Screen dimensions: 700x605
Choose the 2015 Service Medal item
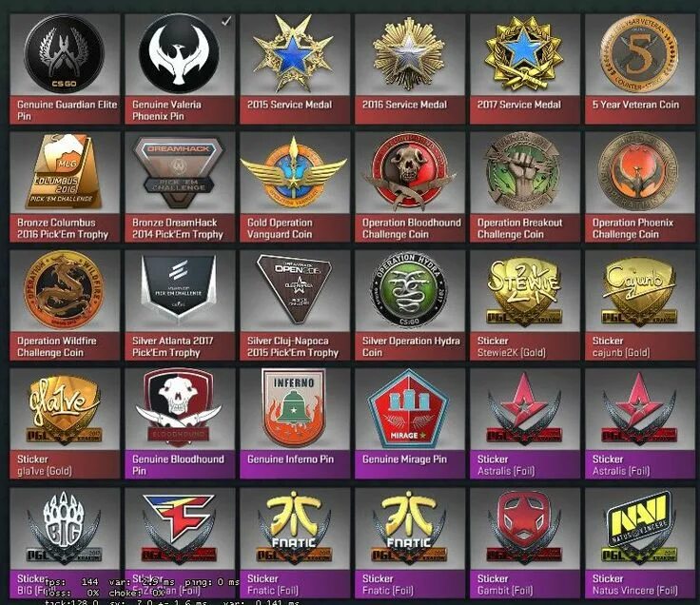tap(295, 68)
